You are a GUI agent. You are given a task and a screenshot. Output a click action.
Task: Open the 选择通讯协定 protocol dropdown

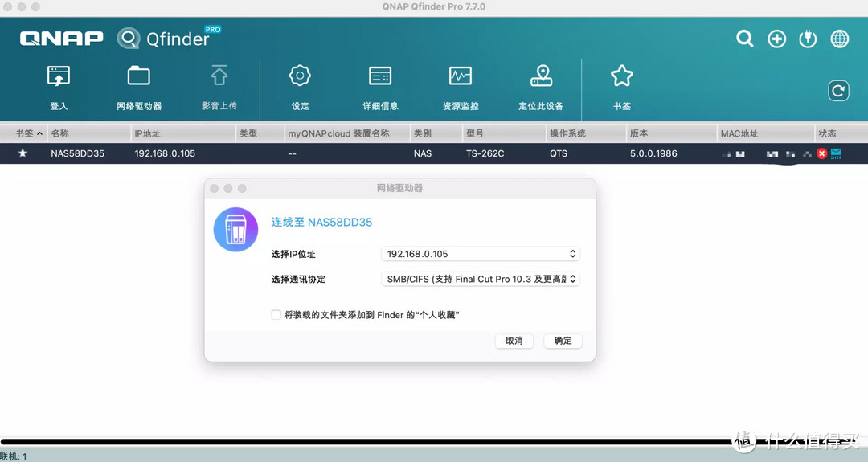click(480, 279)
